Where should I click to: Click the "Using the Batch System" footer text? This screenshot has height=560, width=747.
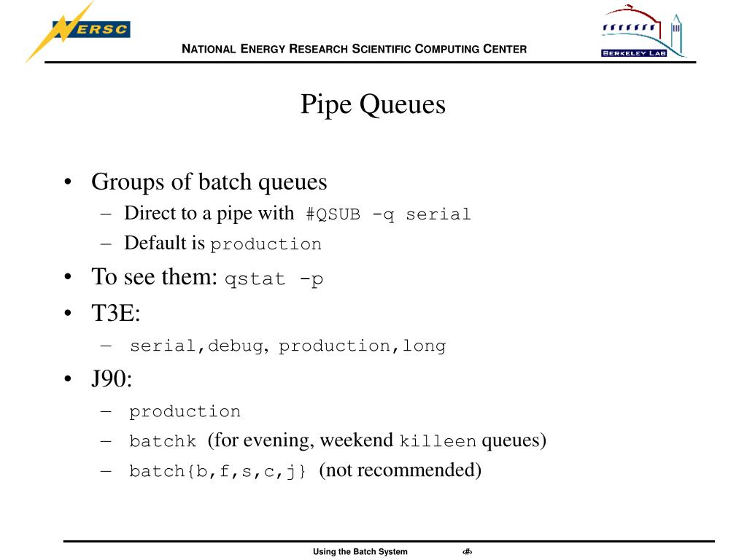click(x=360, y=551)
